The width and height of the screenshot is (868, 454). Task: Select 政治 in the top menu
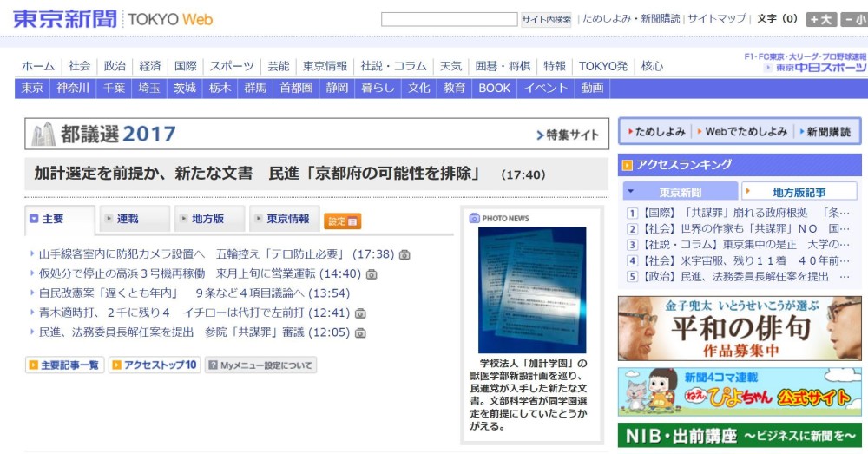pos(115,66)
